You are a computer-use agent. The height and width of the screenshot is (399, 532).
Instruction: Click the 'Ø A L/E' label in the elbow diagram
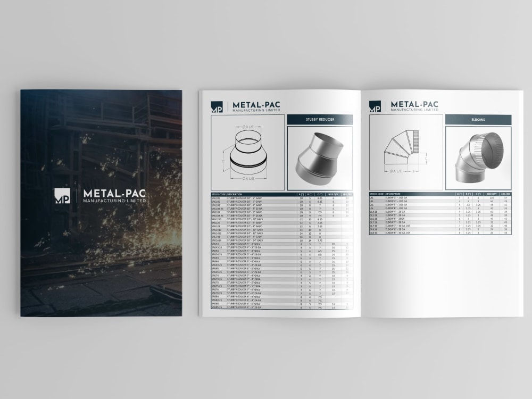[396, 171]
